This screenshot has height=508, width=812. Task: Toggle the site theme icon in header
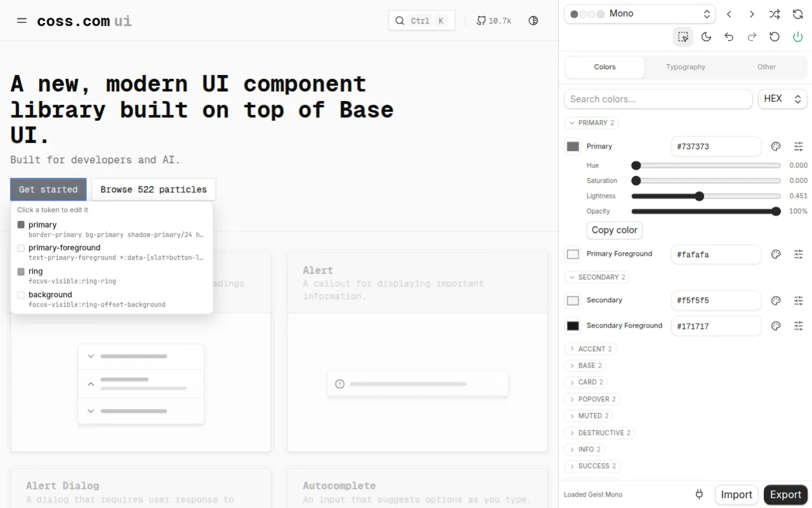(534, 20)
